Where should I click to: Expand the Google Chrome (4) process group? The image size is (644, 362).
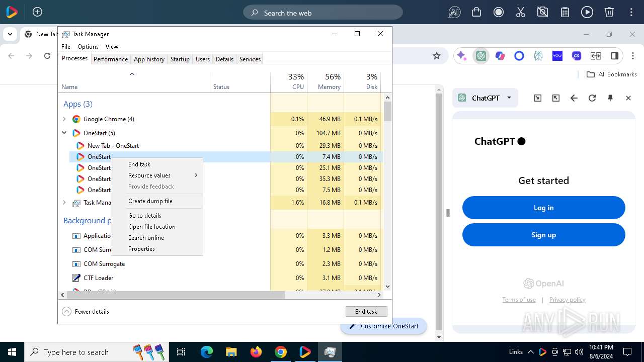point(64,119)
